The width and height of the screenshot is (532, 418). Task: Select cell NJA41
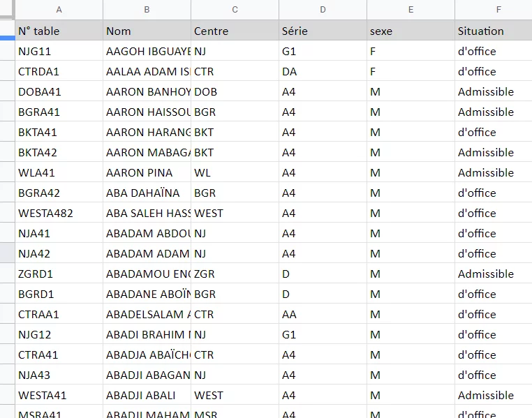[59, 233]
